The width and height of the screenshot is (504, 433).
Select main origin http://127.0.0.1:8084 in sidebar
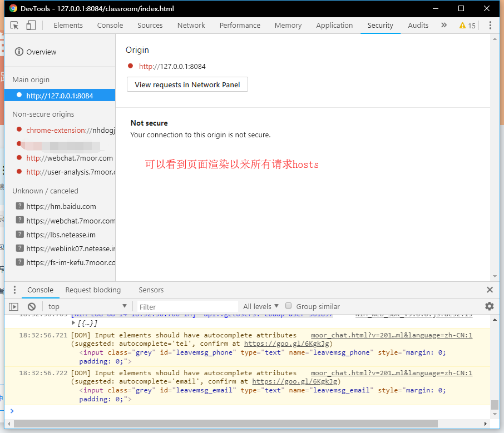60,96
